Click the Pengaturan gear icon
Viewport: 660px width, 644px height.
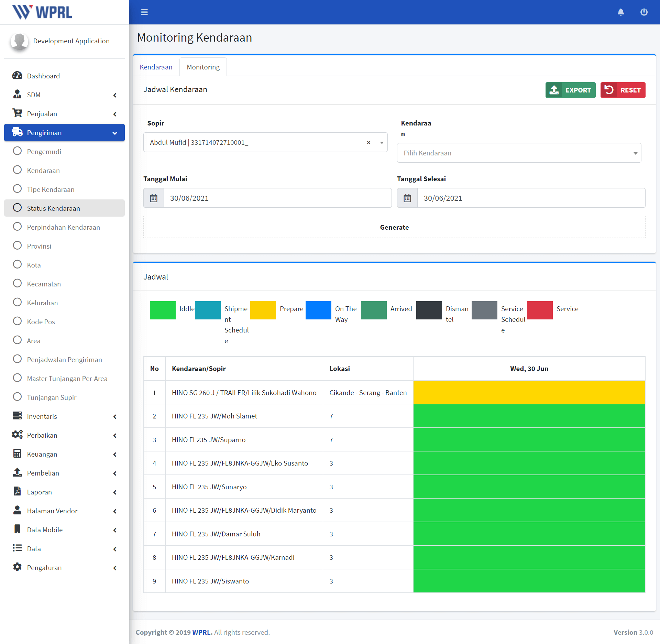coord(17,567)
